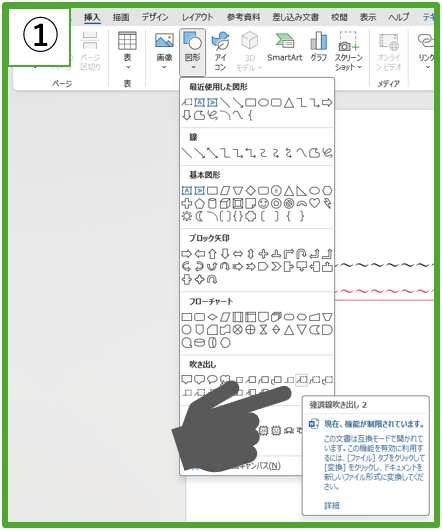
Task: Select the highlighted 強調線吹き出し 2 callout shape
Action: [301, 380]
